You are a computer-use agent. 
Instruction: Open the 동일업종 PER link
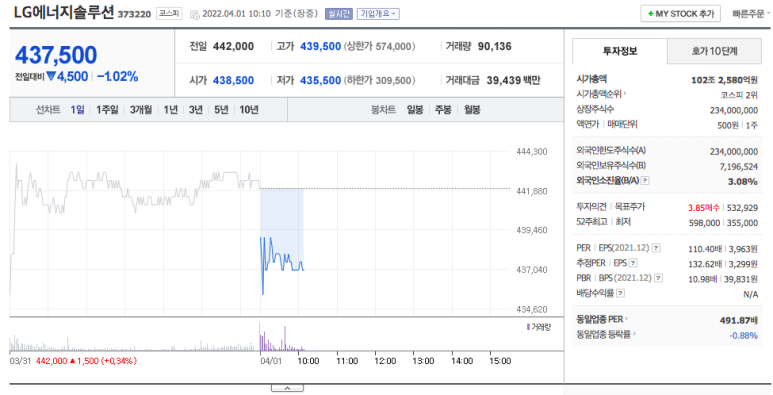point(602,319)
